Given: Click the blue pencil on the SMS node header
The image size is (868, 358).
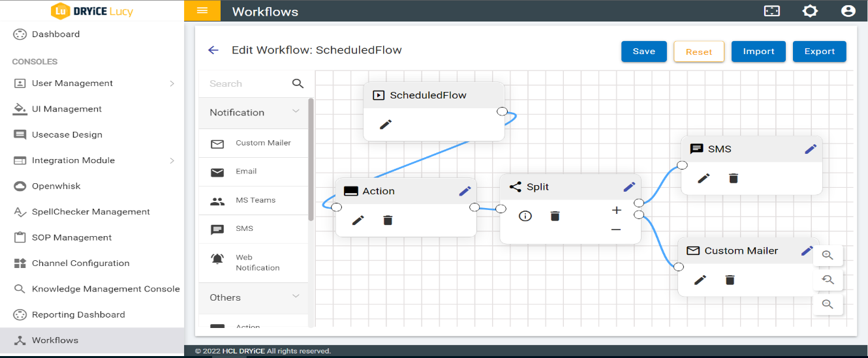Looking at the screenshot, I should tap(811, 149).
